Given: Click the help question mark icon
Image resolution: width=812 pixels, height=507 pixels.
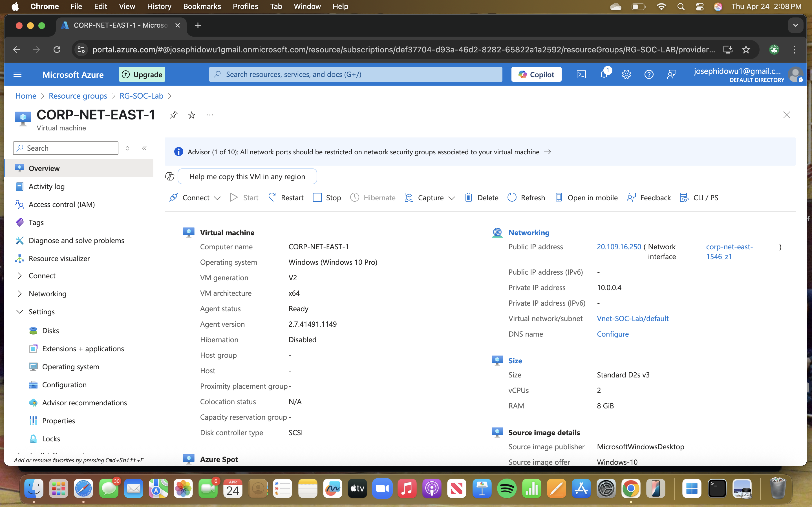Looking at the screenshot, I should 648,74.
